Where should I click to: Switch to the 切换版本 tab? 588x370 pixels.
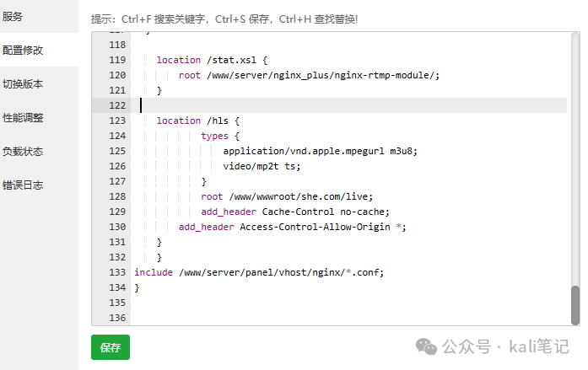tap(23, 84)
